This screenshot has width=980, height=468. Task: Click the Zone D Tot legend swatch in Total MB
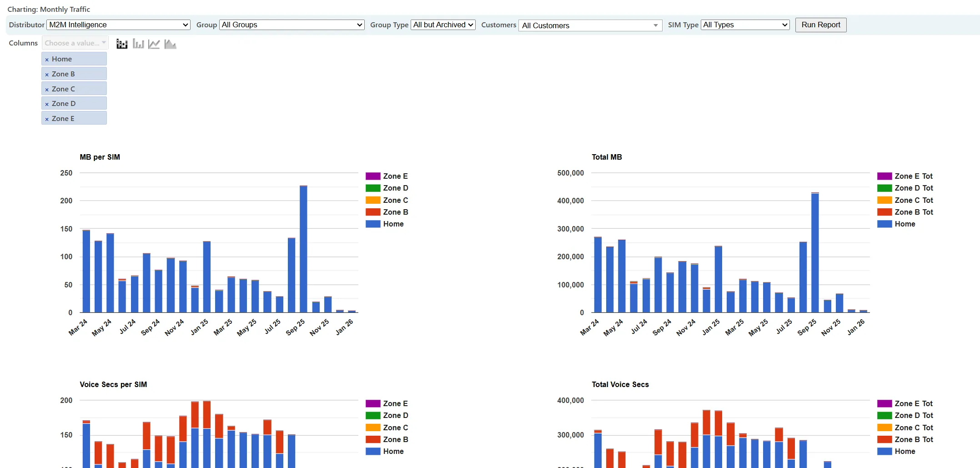coord(885,188)
